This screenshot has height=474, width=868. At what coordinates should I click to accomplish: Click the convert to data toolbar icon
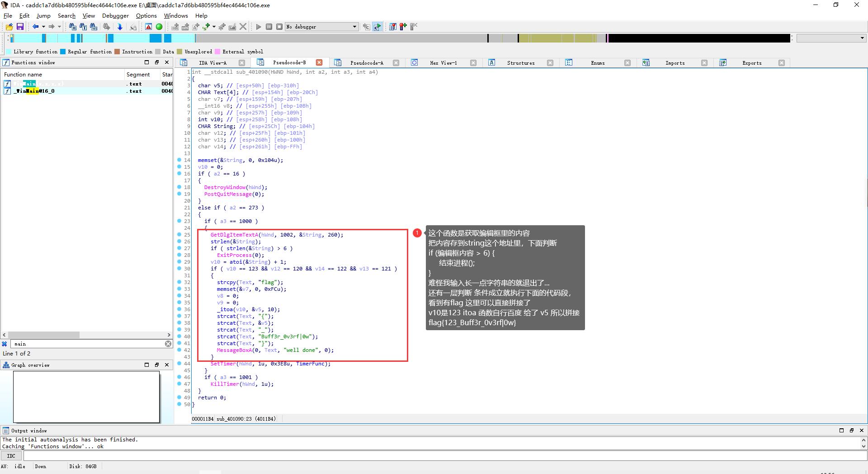[185, 27]
